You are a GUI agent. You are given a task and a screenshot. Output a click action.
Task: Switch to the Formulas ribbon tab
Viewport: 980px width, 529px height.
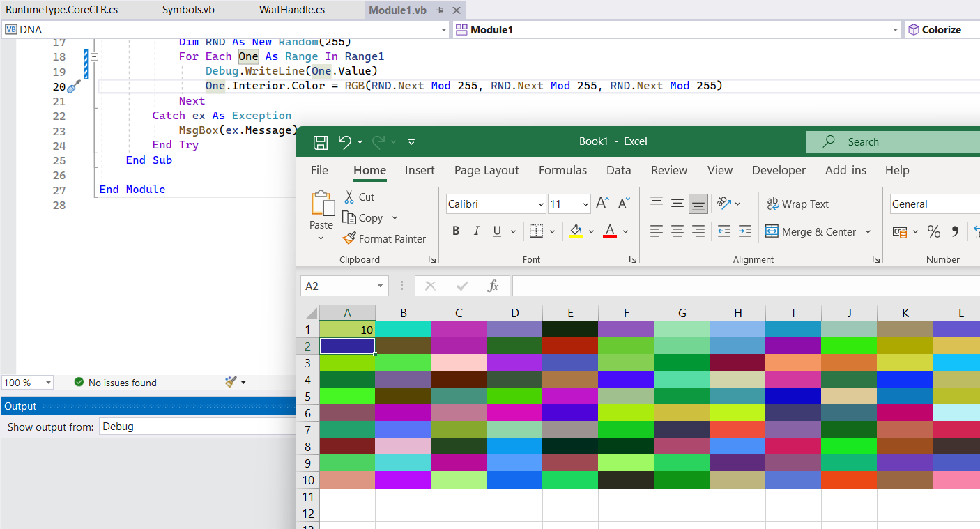[562, 170]
